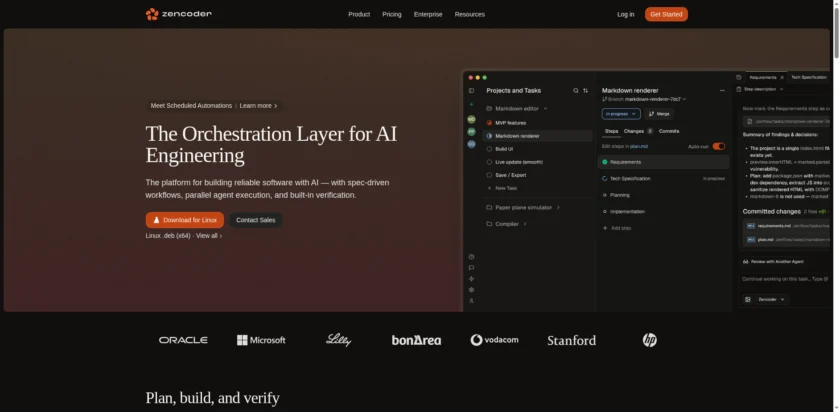The width and height of the screenshot is (840, 412).
Task: Click the green plus icon in the app sidebar
Action: (x=471, y=104)
